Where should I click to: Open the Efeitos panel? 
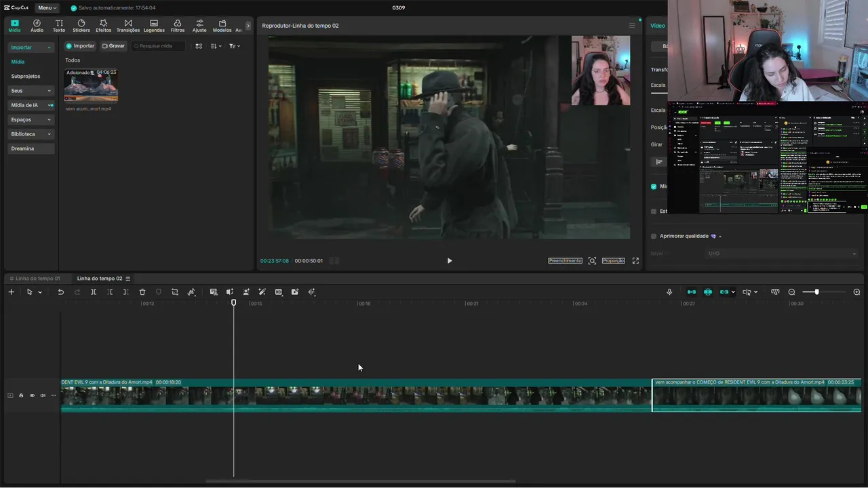click(103, 26)
